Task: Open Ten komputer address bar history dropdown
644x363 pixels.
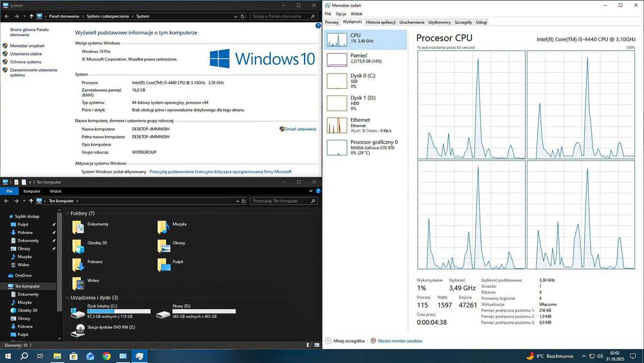Action: point(238,201)
